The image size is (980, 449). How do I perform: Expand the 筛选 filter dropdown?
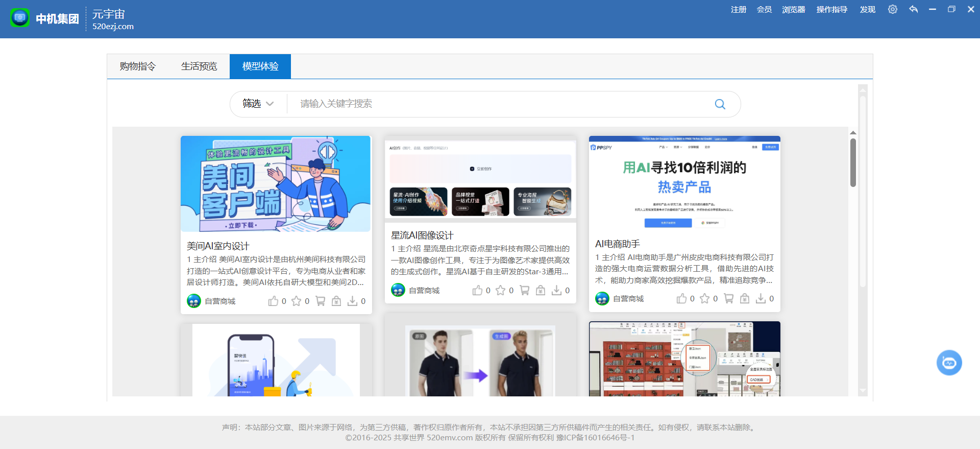click(258, 104)
